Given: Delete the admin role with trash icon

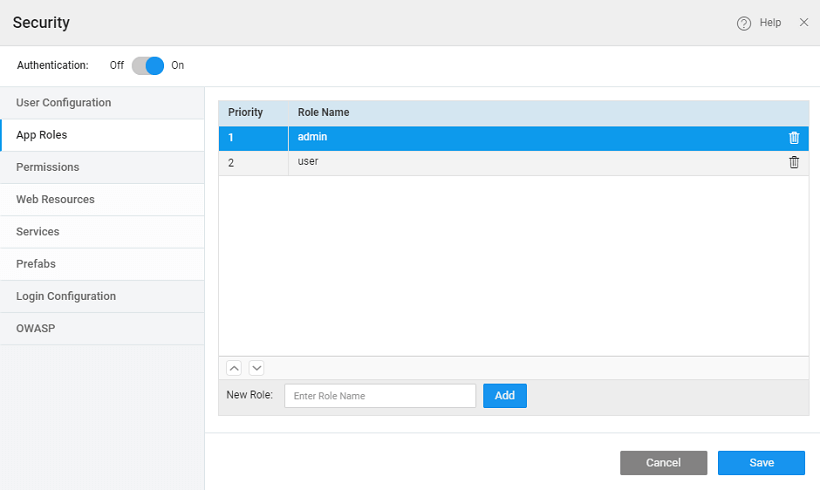Looking at the screenshot, I should coord(794,138).
